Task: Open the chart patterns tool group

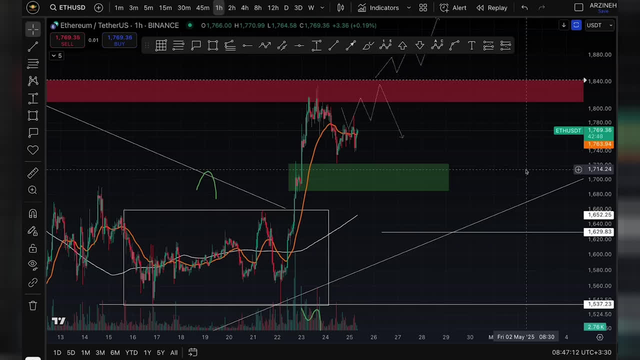Action: [x=33, y=81]
